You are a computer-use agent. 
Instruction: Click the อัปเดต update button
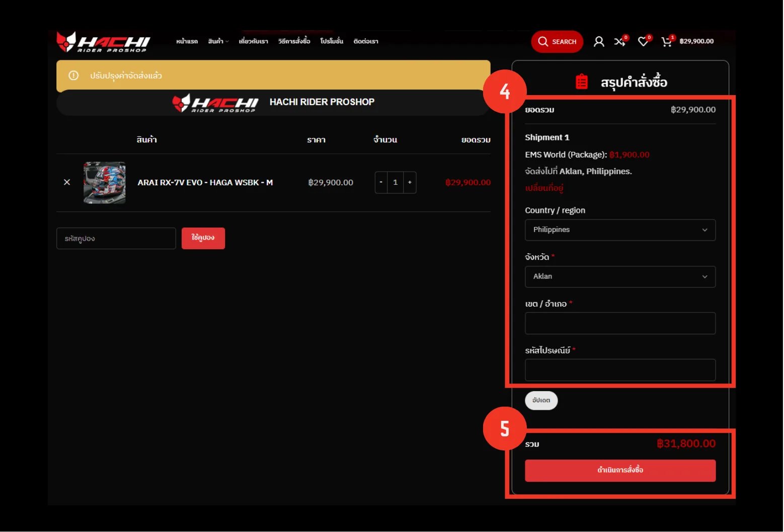click(x=541, y=401)
